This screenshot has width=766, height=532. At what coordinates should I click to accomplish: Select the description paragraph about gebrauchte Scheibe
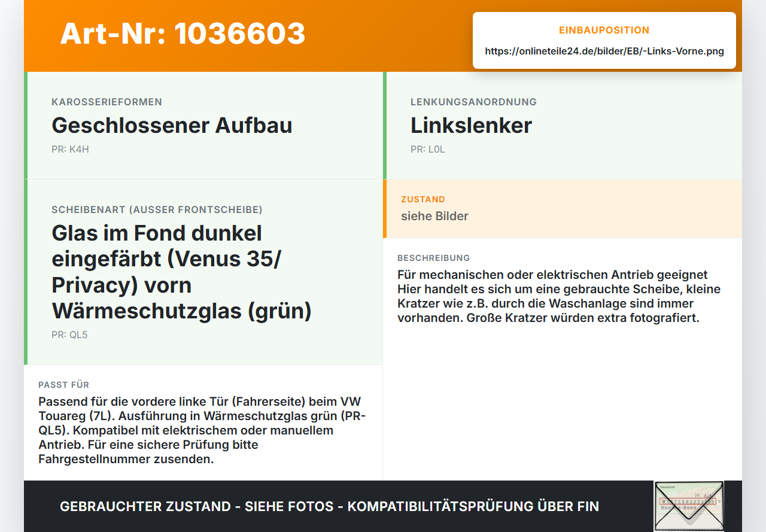(x=559, y=296)
